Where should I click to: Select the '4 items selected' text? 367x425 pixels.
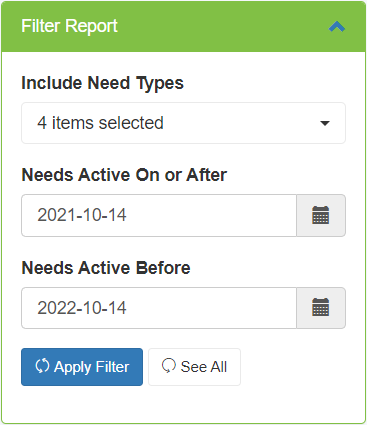pyautogui.click(x=100, y=123)
